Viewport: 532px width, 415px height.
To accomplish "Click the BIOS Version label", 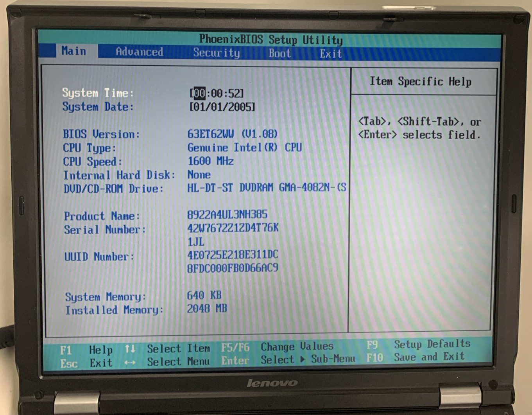I will pyautogui.click(x=101, y=134).
